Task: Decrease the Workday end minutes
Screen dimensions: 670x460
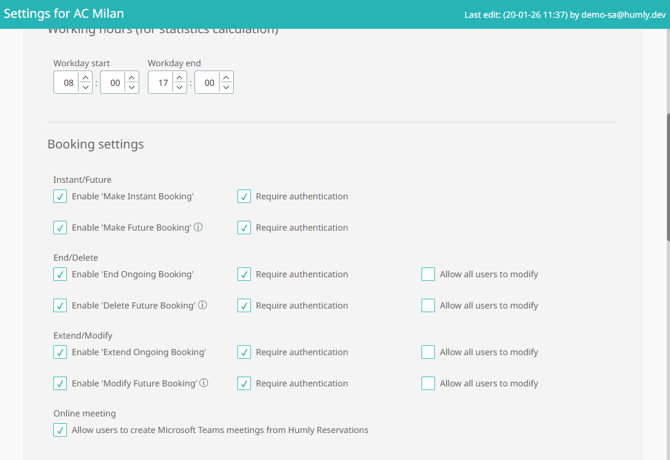Action: 226,88
